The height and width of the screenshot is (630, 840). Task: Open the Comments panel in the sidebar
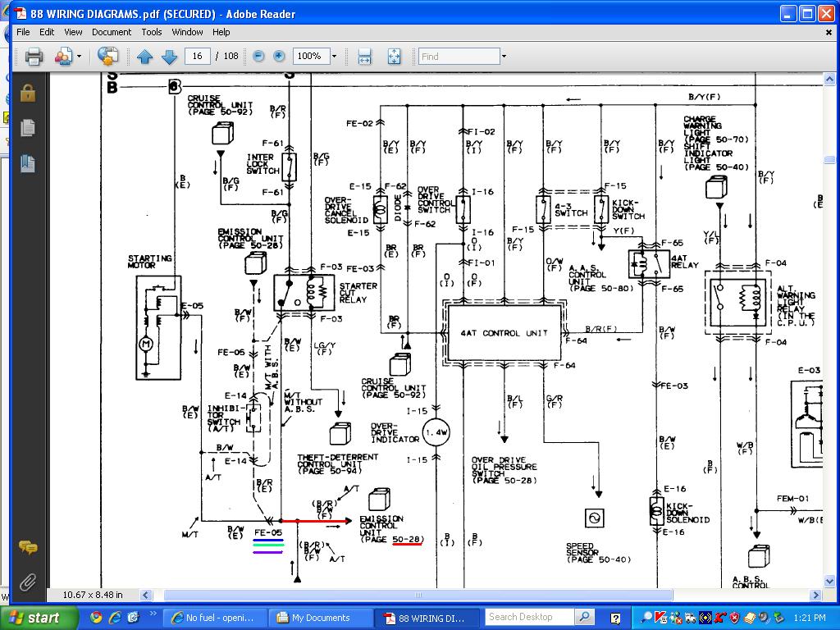pos(28,547)
